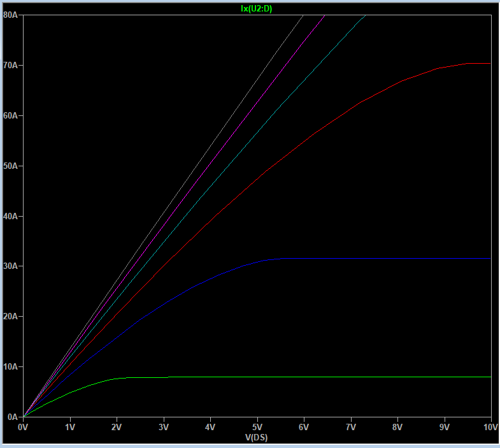
Task: Click the 0V horizontal axis value
Action: pos(23,427)
